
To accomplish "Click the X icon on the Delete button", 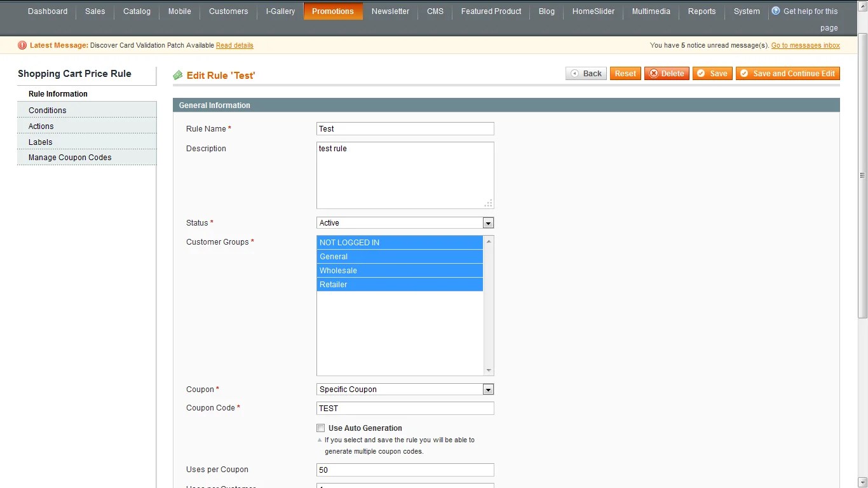I will [x=653, y=73].
